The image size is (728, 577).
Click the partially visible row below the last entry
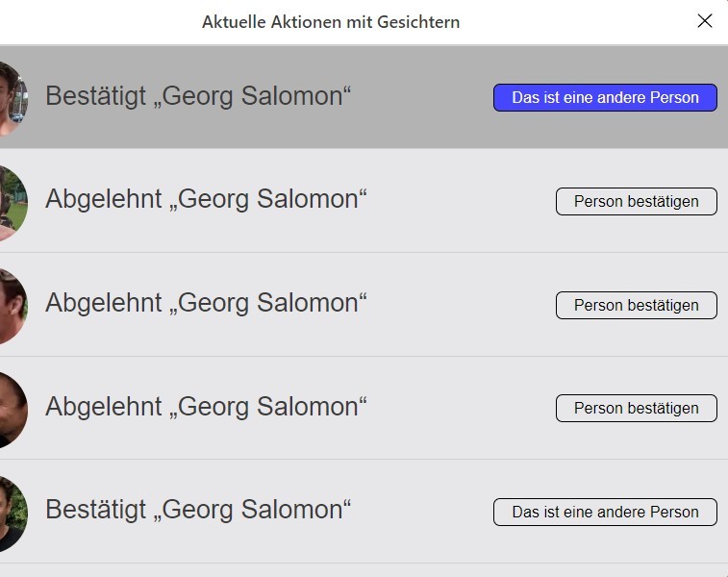click(x=364, y=570)
